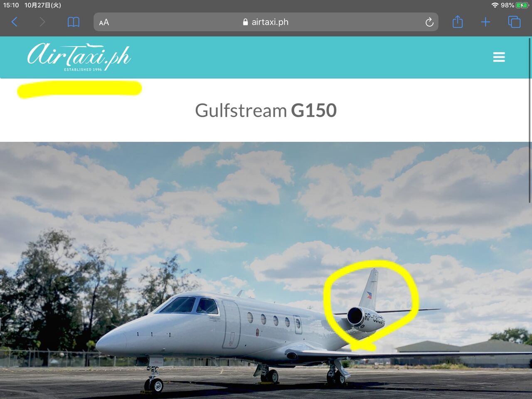
Task: Select the Gulfstream G150 heading
Action: [x=266, y=111]
